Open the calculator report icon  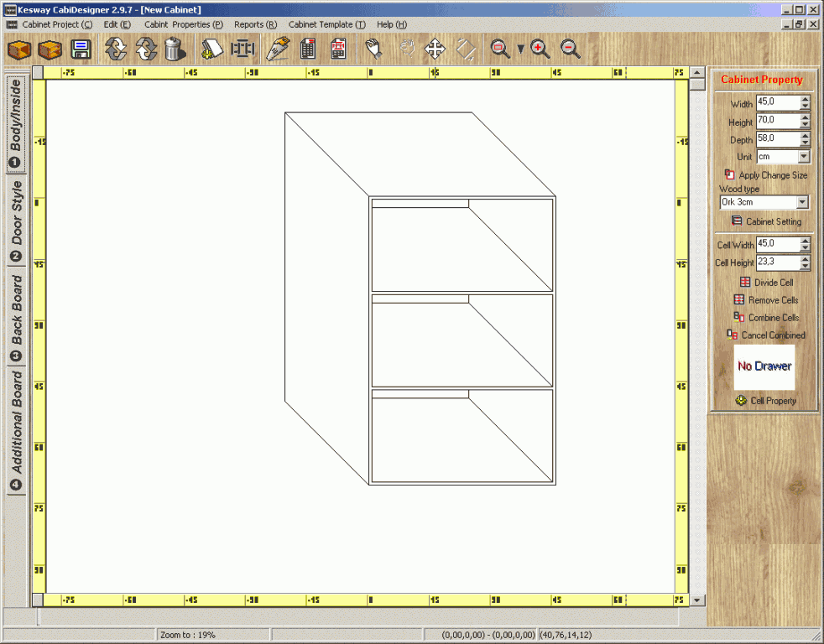tap(308, 49)
